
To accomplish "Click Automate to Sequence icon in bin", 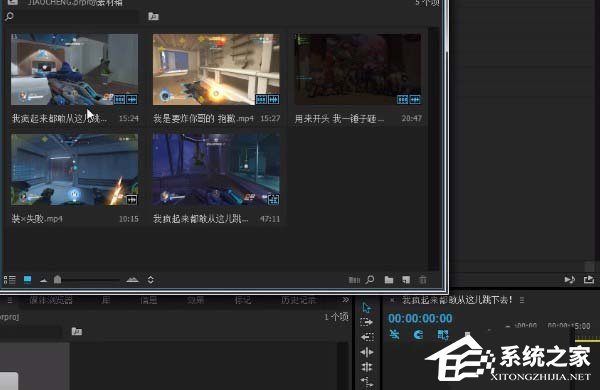I will (x=354, y=280).
